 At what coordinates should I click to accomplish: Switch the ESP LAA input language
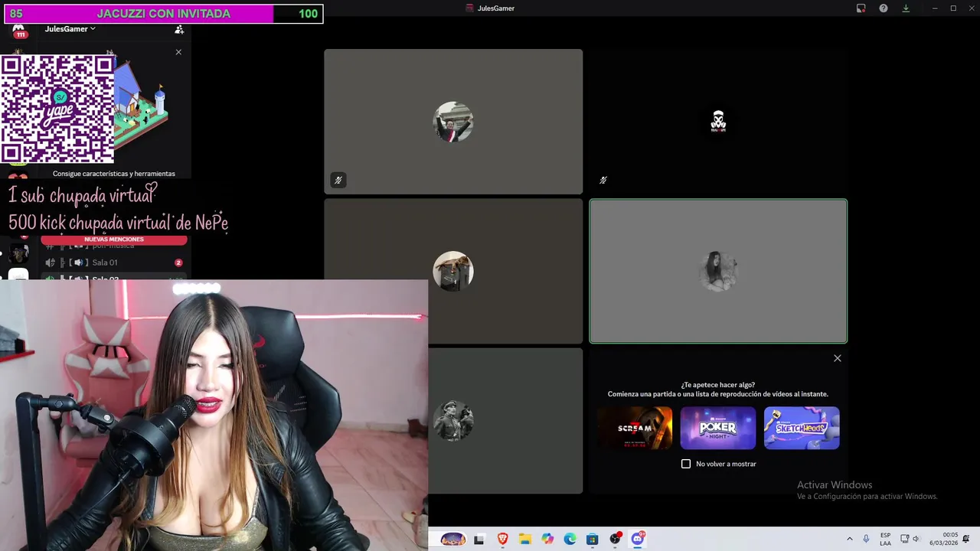point(885,540)
